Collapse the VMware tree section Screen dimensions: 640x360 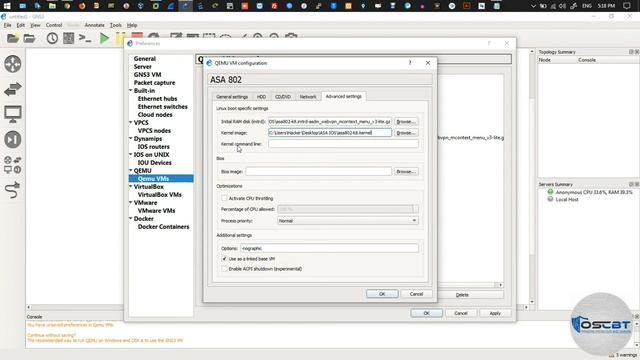coord(131,202)
